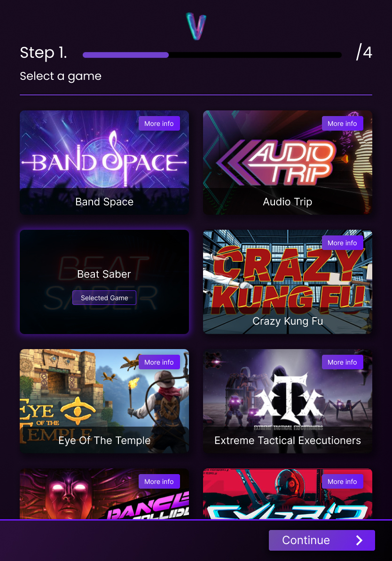Click the step progress bar
392x561 pixels.
pyautogui.click(x=212, y=55)
